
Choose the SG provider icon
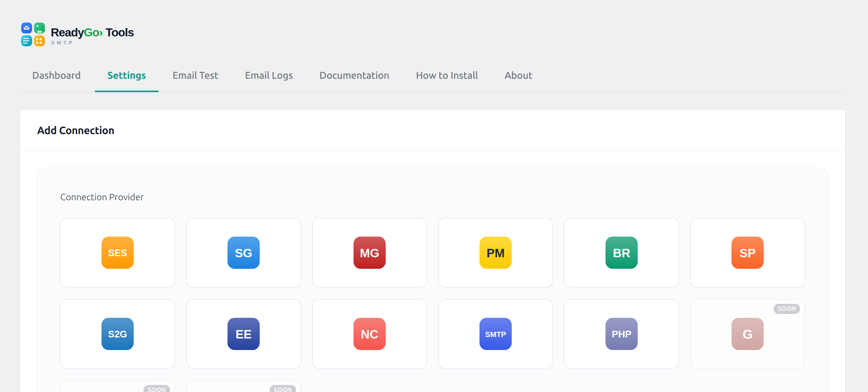point(243,253)
